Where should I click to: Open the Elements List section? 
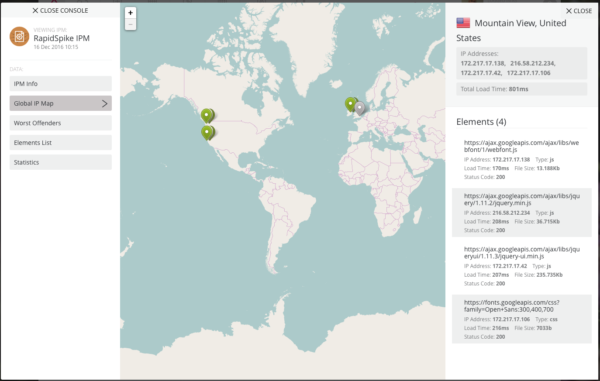[x=60, y=143]
